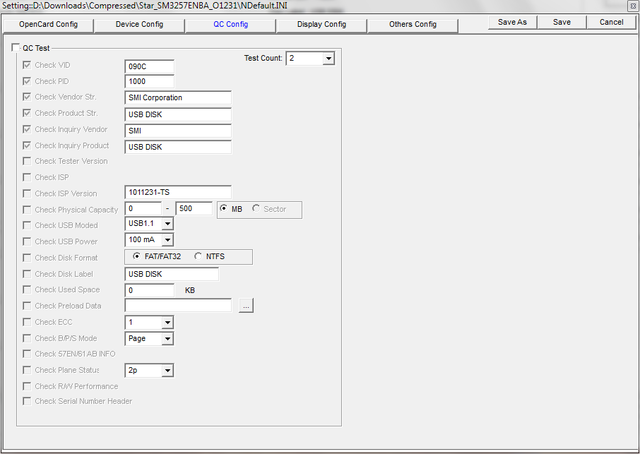The image size is (640, 454).
Task: Select MB capacity unit radio button
Action: coord(223,209)
